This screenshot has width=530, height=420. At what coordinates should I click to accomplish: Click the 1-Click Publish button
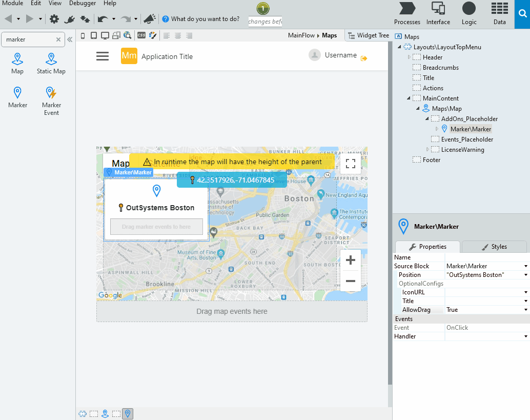coord(262,8)
